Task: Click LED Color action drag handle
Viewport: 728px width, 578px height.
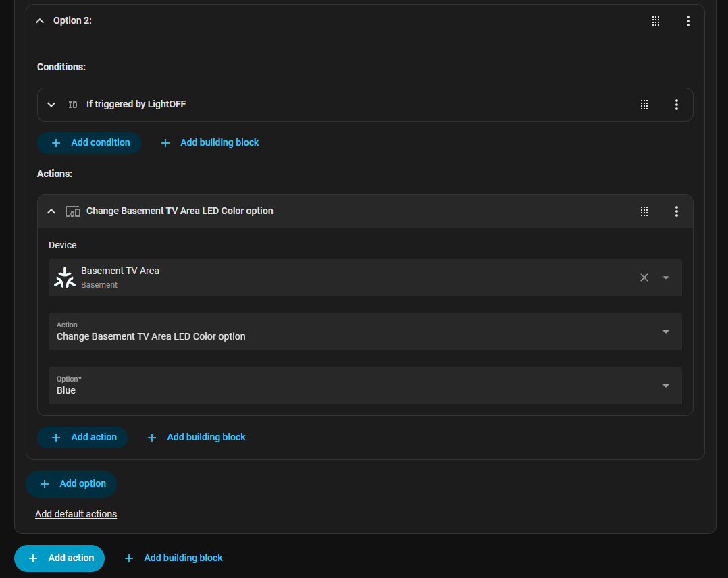Action: click(x=644, y=211)
